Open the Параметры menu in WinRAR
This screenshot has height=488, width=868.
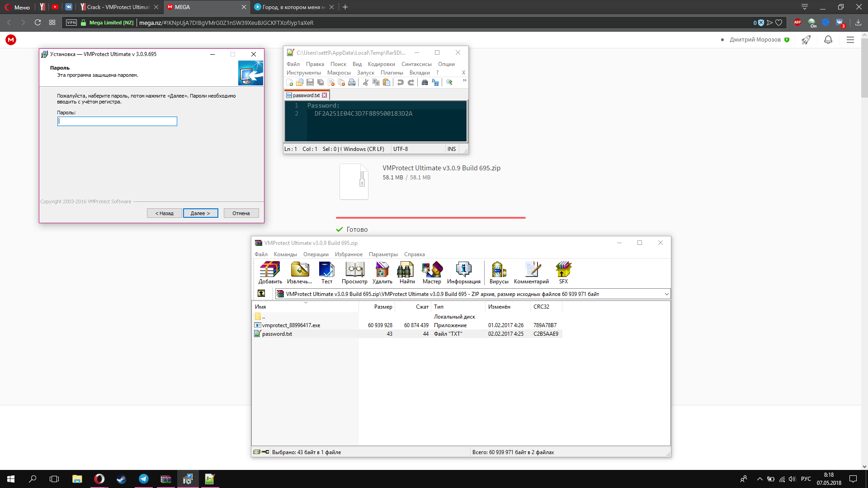[x=383, y=254]
